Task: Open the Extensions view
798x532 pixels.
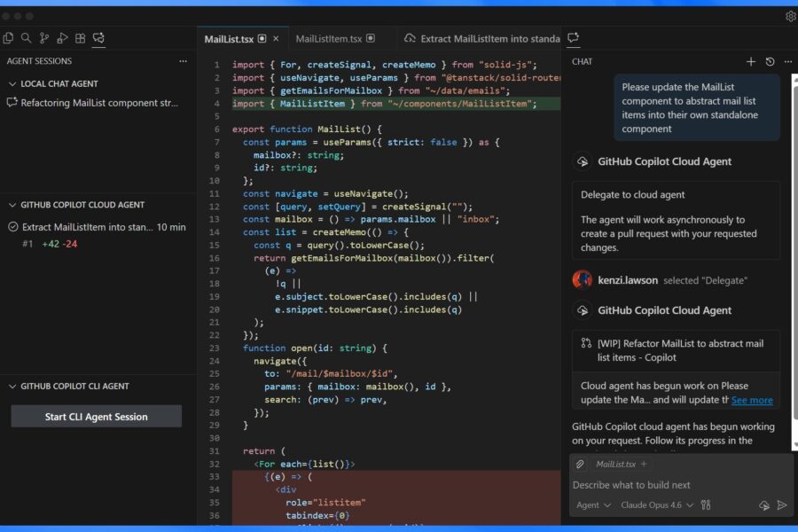Action: (80, 39)
